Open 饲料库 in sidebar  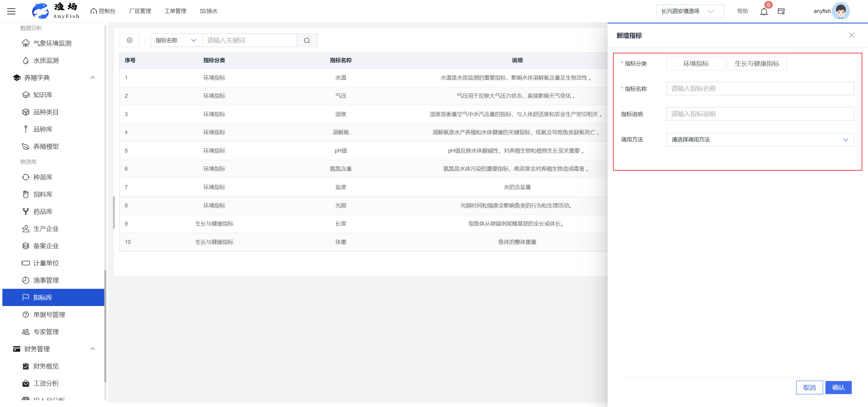pyautogui.click(x=43, y=194)
